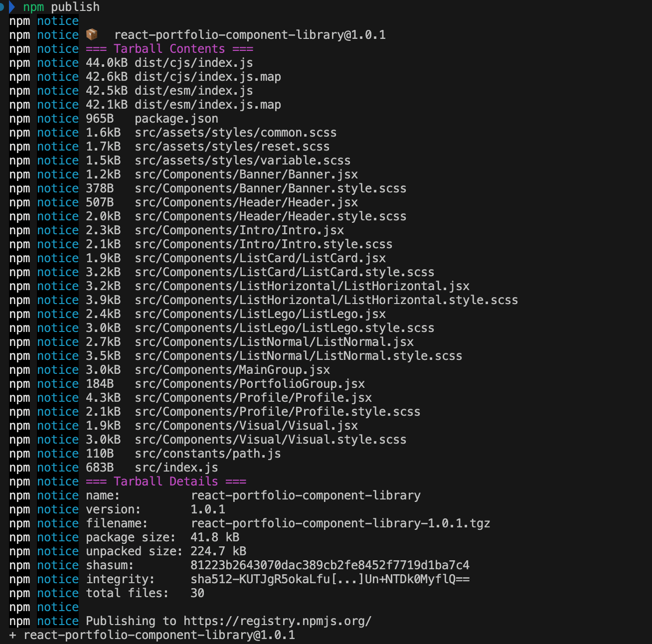Click the ListLego.style.scss file path
Screen dimensions: 652x644
pos(285,328)
